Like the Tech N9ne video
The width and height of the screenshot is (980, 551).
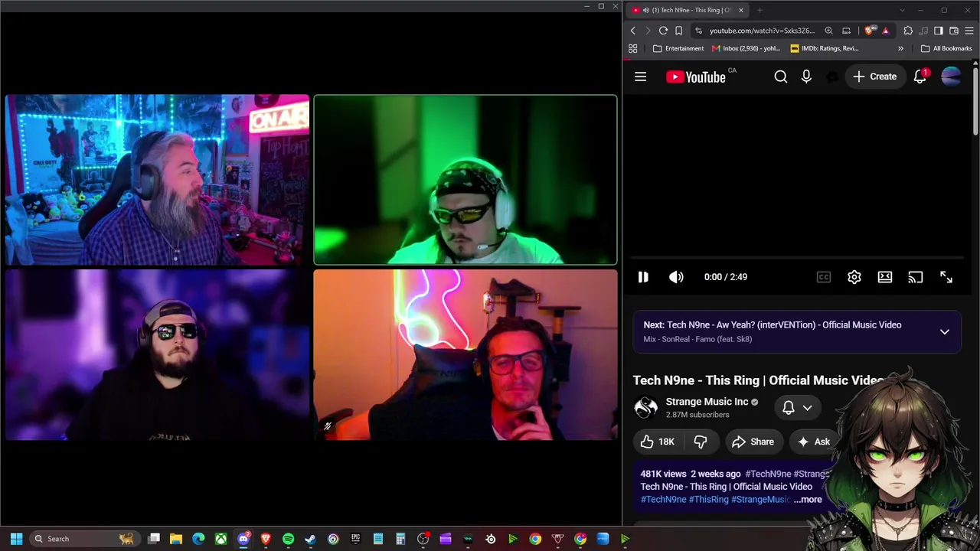(x=658, y=442)
